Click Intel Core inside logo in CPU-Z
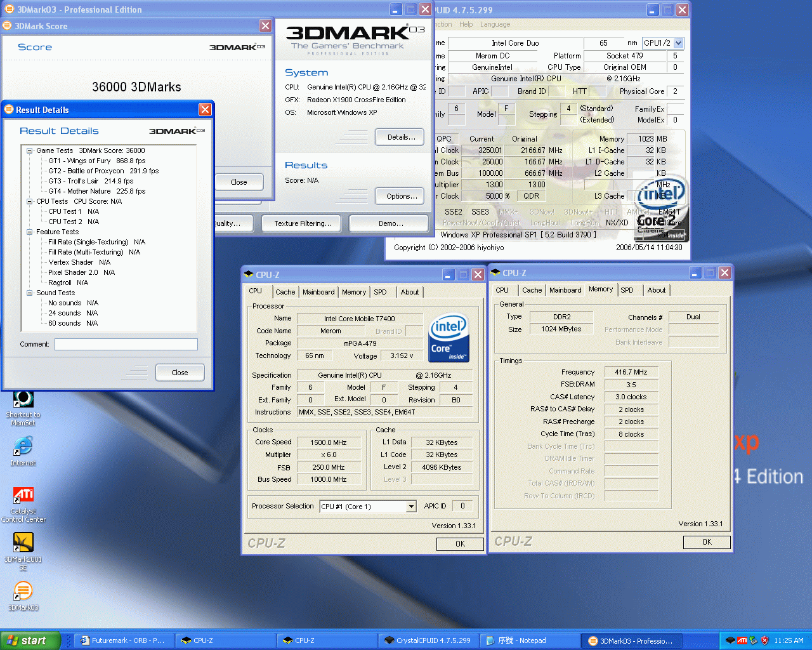This screenshot has height=650, width=812. click(x=449, y=338)
